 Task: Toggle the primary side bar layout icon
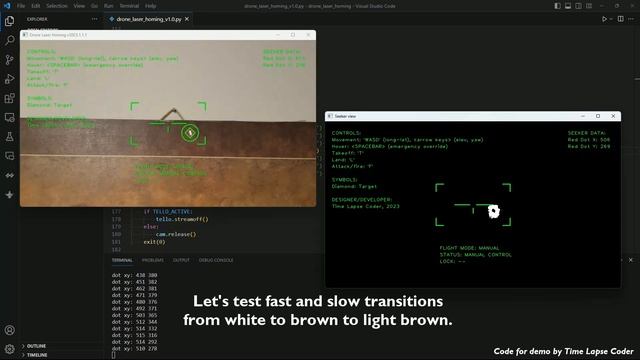tap(558, 6)
